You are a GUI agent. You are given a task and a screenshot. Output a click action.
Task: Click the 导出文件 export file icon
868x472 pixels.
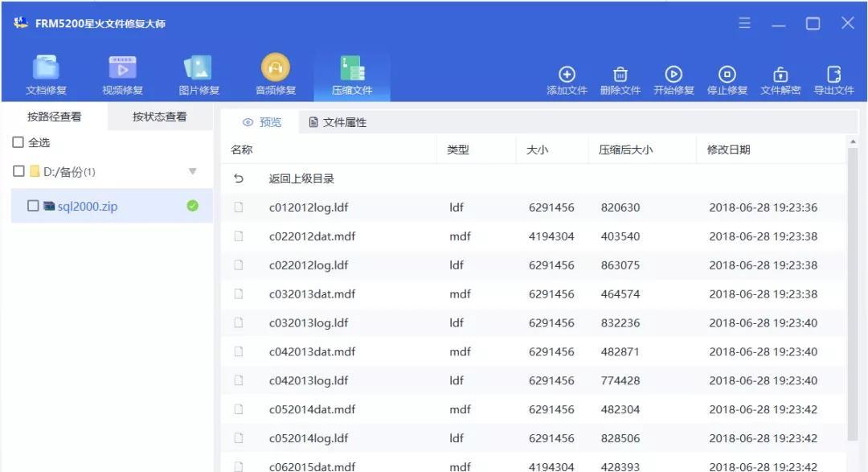(833, 74)
